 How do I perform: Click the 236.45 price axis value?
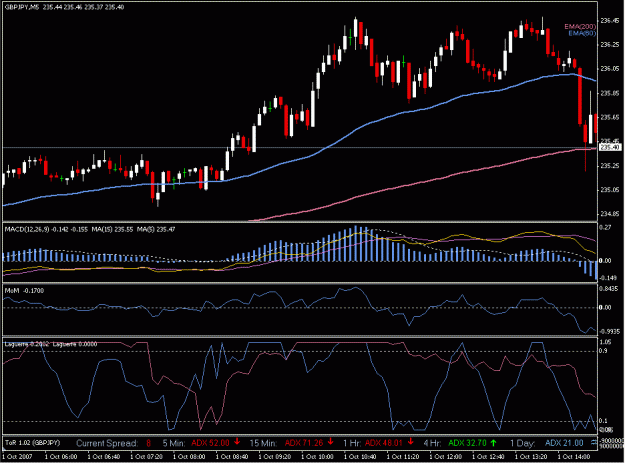pos(610,21)
